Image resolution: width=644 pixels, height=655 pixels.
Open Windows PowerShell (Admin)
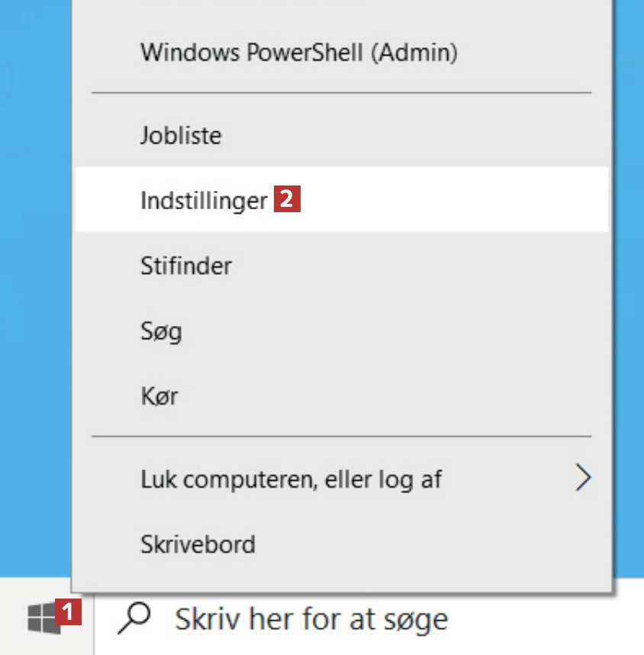pos(298,53)
